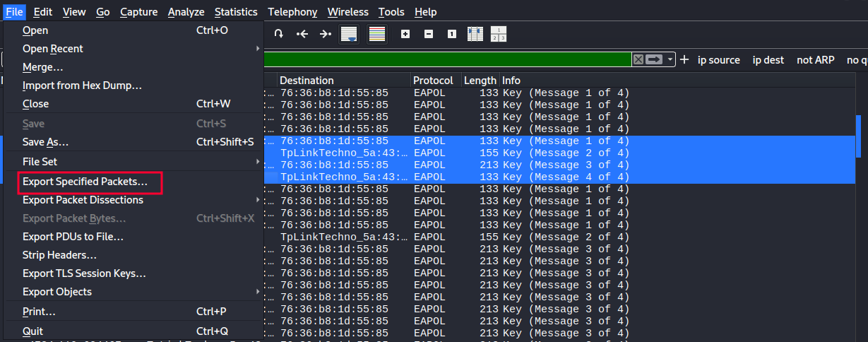Click the numbered 1-2-3 layout icon

(x=499, y=34)
